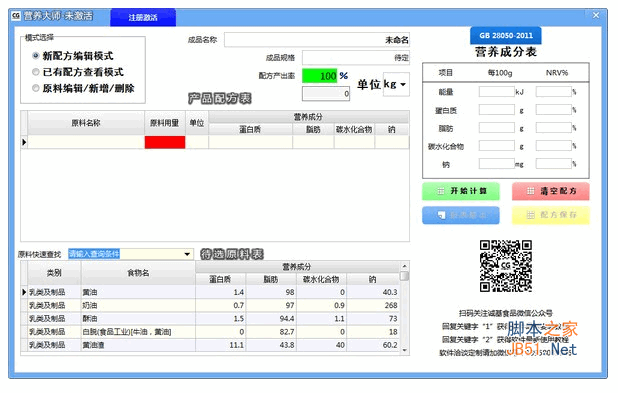Click 蛋白质 header in the formula table
Viewport: 618px width, 393px height.
click(250, 129)
